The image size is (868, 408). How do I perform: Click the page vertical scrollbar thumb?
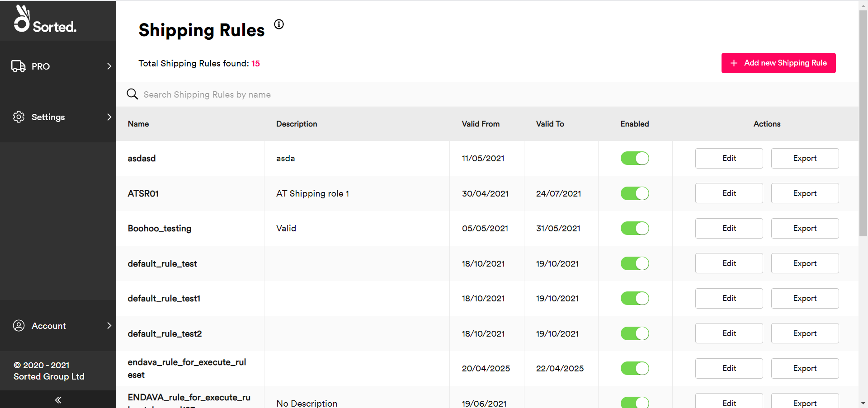tap(863, 123)
